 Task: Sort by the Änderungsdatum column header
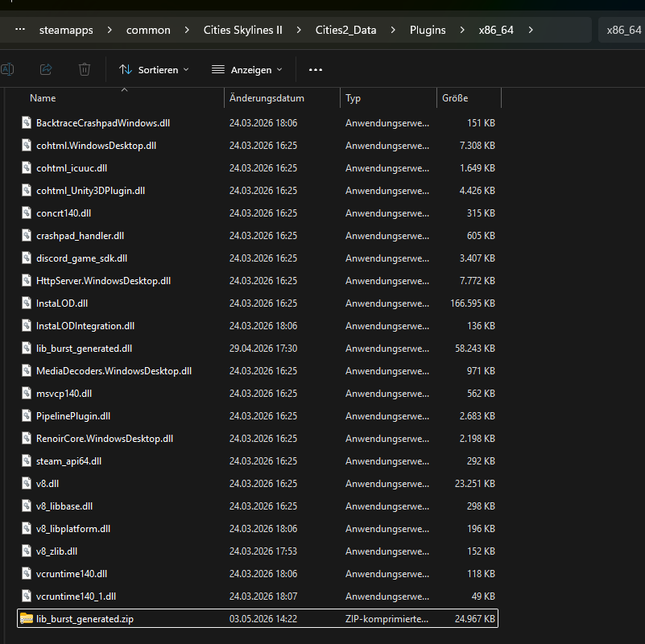pyautogui.click(x=267, y=98)
